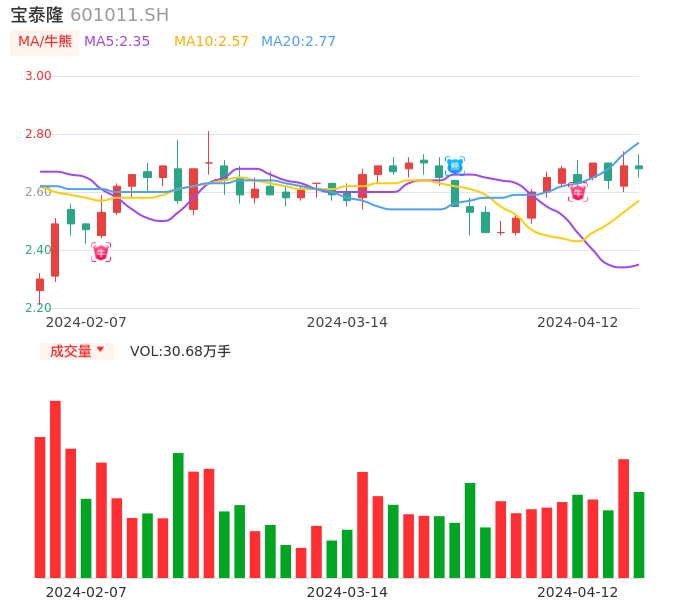Click the pink bull marker near 2024-02-07
Screen dimensions: 686x606
pos(101,252)
